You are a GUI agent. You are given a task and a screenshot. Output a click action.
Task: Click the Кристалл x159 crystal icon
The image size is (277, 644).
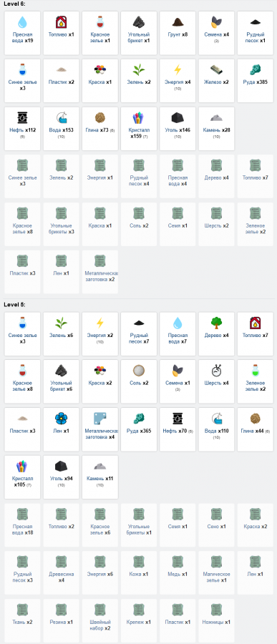pyautogui.click(x=139, y=118)
